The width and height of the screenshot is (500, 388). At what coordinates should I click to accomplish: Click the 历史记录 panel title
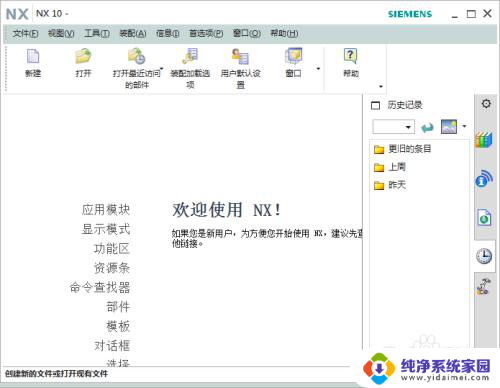405,105
